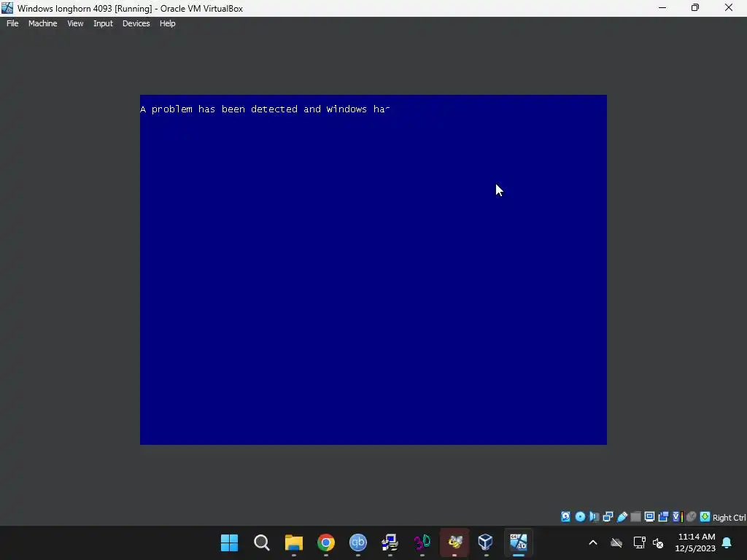Open the Devices menu

point(136,23)
